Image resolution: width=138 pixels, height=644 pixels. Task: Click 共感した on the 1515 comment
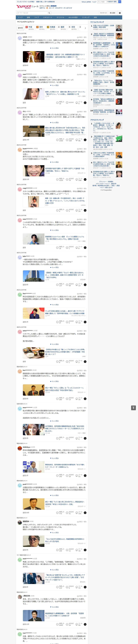point(60,65)
